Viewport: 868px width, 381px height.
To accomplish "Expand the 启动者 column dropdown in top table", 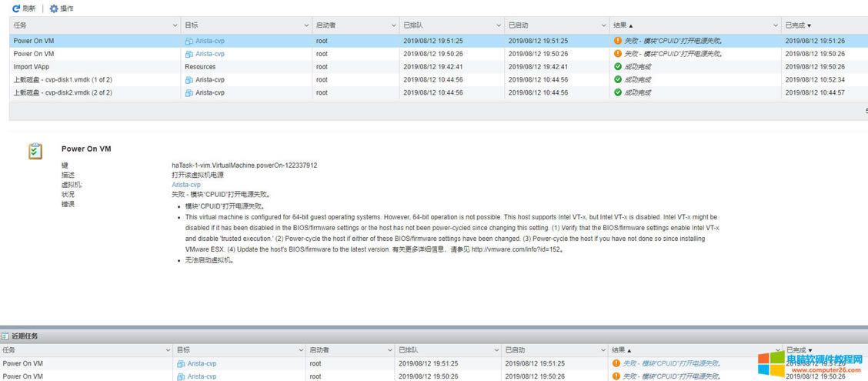I will pos(393,25).
